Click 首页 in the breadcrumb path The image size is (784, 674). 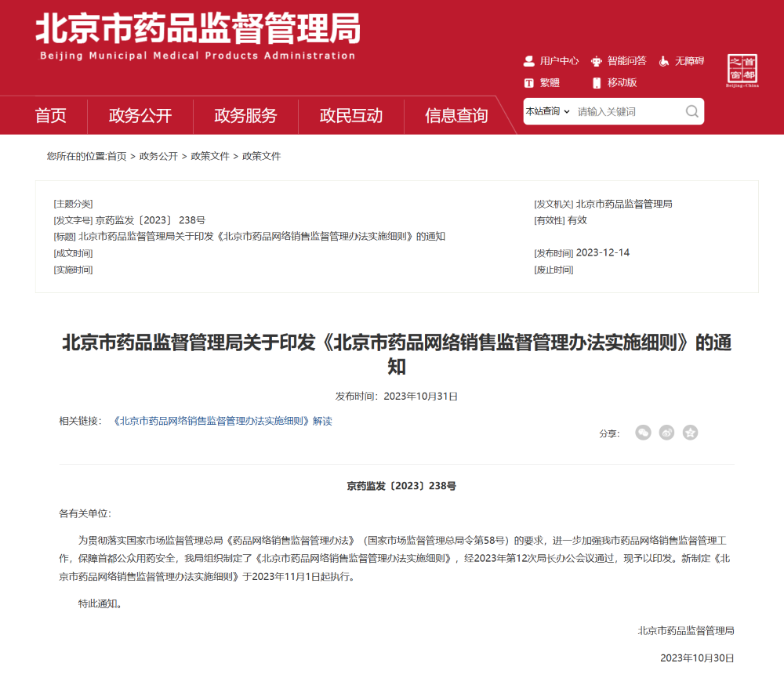(117, 156)
